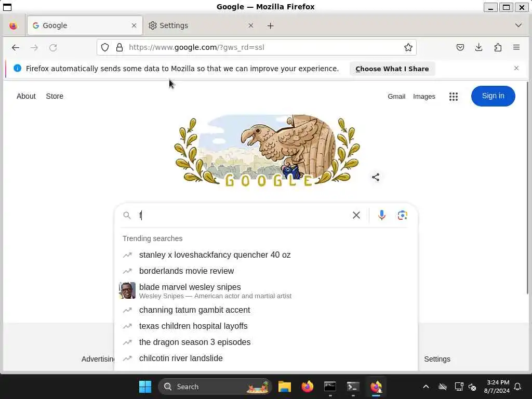The width and height of the screenshot is (532, 399).
Task: Switch to the Google tab
Action: tap(85, 25)
